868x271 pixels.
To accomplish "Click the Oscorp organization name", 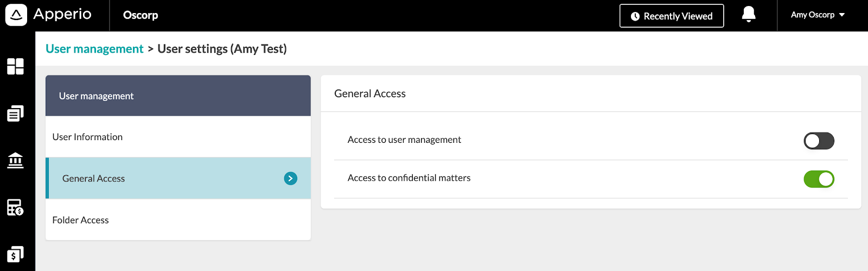I will click(141, 15).
